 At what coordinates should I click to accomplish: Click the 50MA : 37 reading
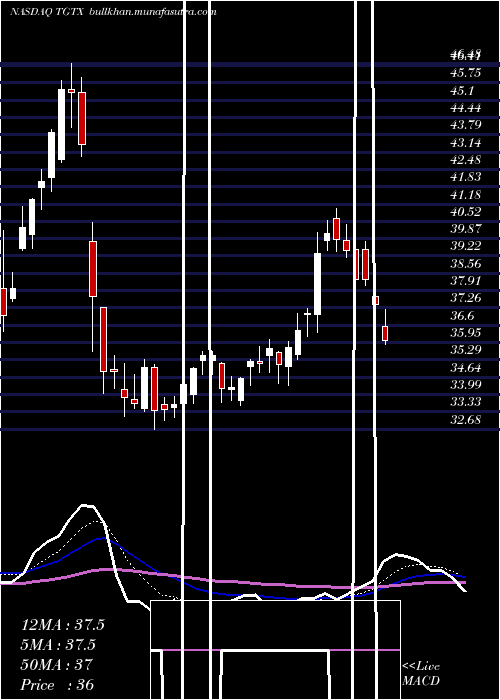tap(56, 665)
